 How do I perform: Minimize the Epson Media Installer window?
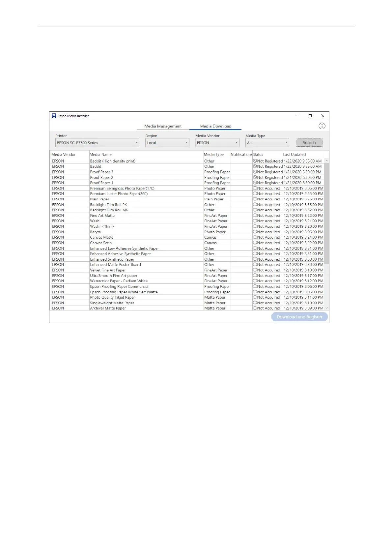(x=298, y=116)
